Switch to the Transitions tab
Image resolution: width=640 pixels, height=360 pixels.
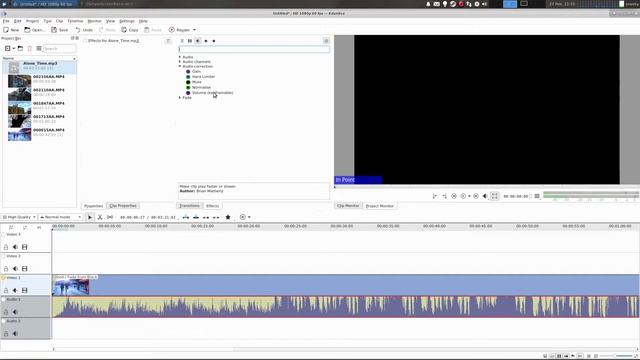pos(189,206)
